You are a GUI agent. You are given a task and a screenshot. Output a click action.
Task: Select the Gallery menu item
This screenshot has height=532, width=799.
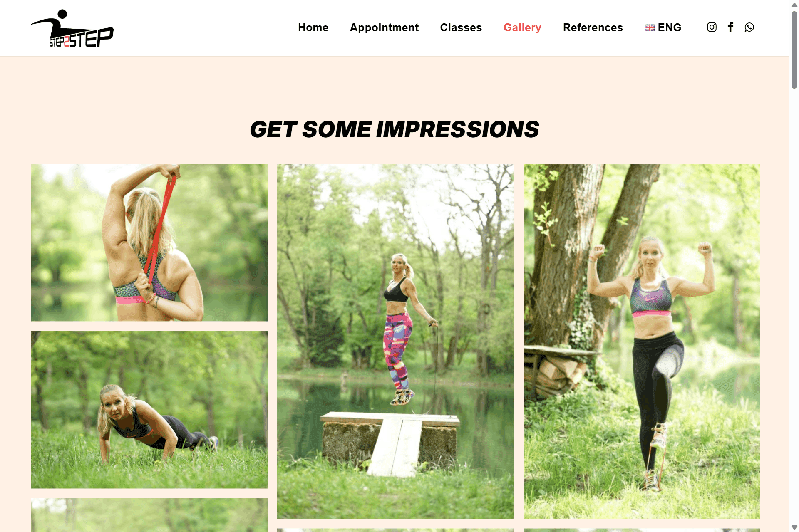522,27
